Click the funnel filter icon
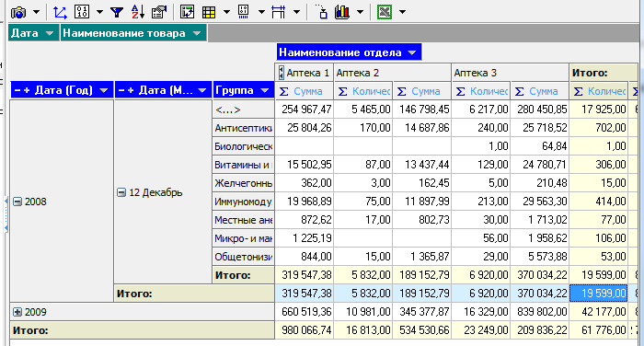Image resolution: width=644 pixels, height=346 pixels. [x=117, y=12]
